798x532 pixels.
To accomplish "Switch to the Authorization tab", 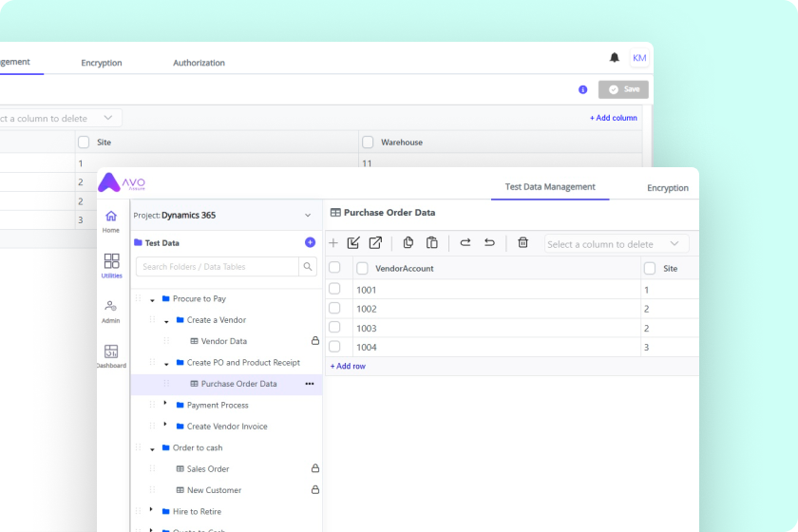I will [199, 63].
